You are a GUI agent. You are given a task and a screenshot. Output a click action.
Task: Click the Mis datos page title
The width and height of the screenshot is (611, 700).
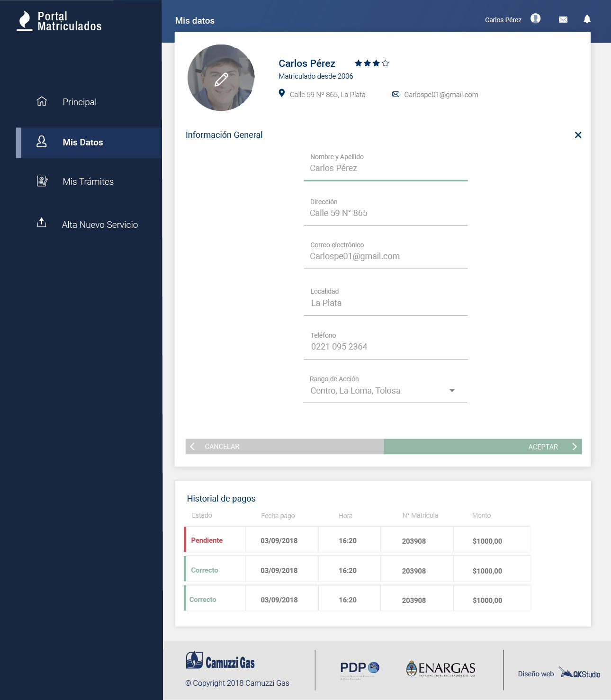click(x=195, y=21)
